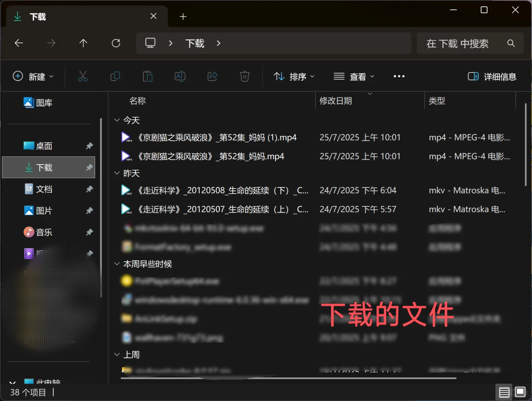Open the Share icon in the toolbar

212,76
